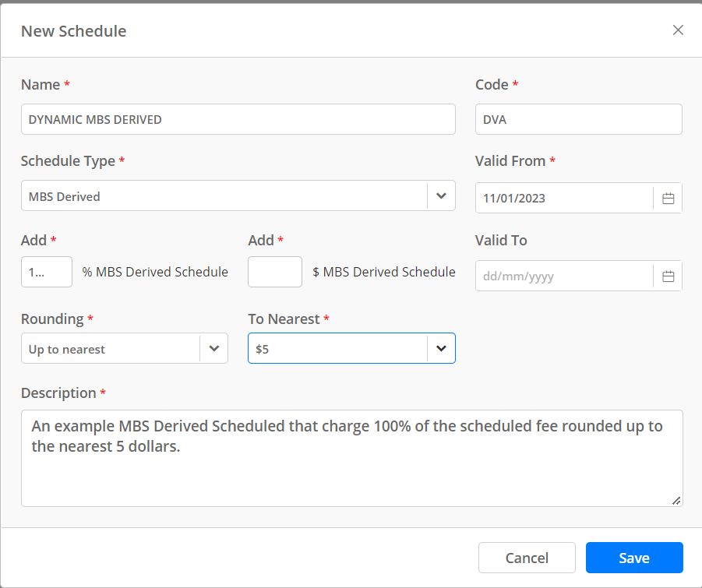This screenshot has width=702, height=588.
Task: Expand the Schedule Type dropdown arrow
Action: [x=441, y=195]
